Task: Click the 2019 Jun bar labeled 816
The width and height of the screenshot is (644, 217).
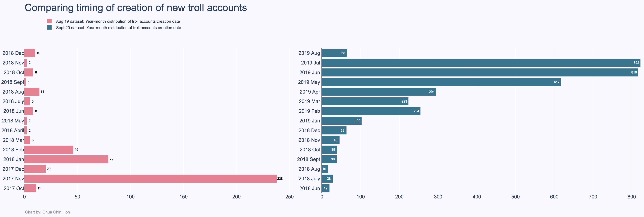Action: pos(480,72)
